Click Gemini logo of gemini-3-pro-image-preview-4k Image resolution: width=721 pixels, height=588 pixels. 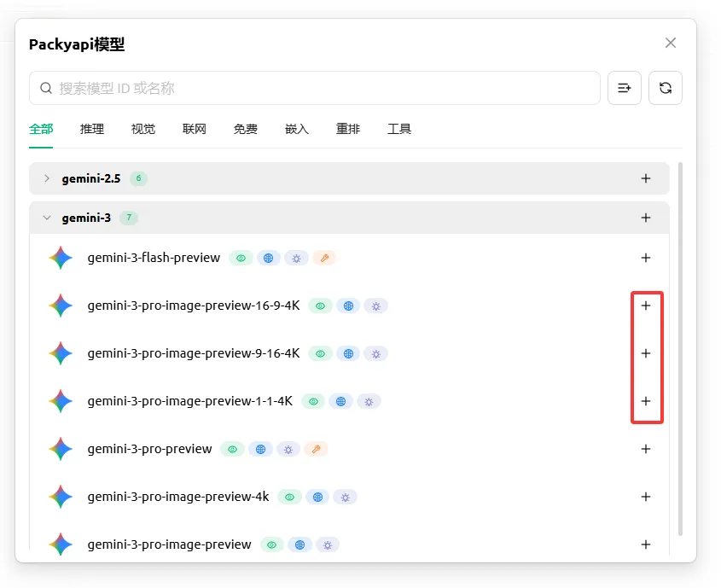[x=61, y=497]
